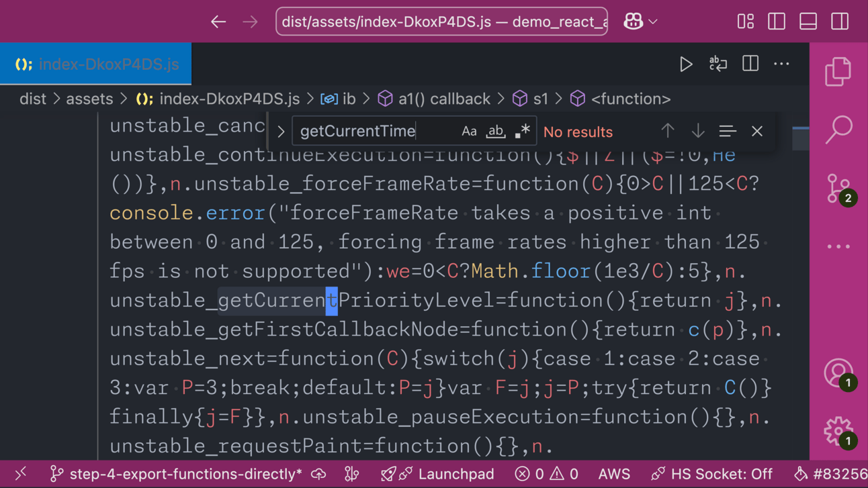Split the editor to the right
Viewport: 868px width, 488px height.
(x=750, y=64)
